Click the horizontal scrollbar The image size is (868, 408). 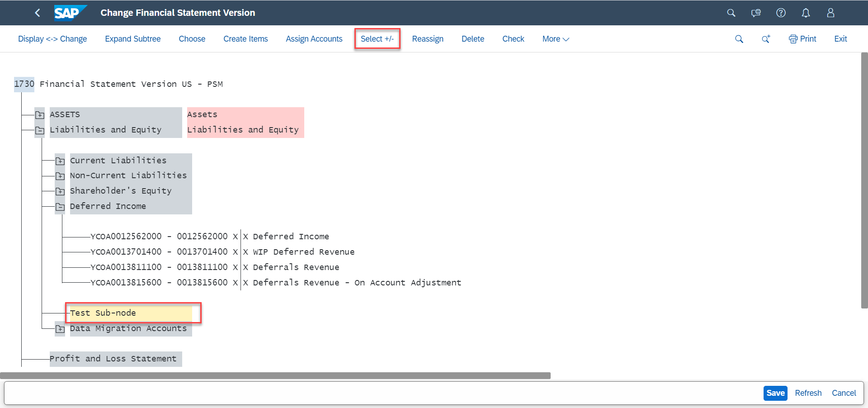click(275, 375)
